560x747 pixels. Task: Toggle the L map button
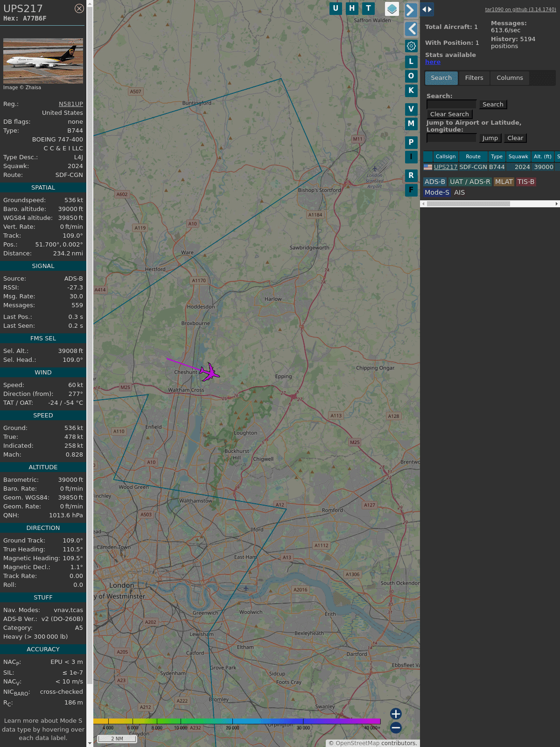click(x=411, y=62)
